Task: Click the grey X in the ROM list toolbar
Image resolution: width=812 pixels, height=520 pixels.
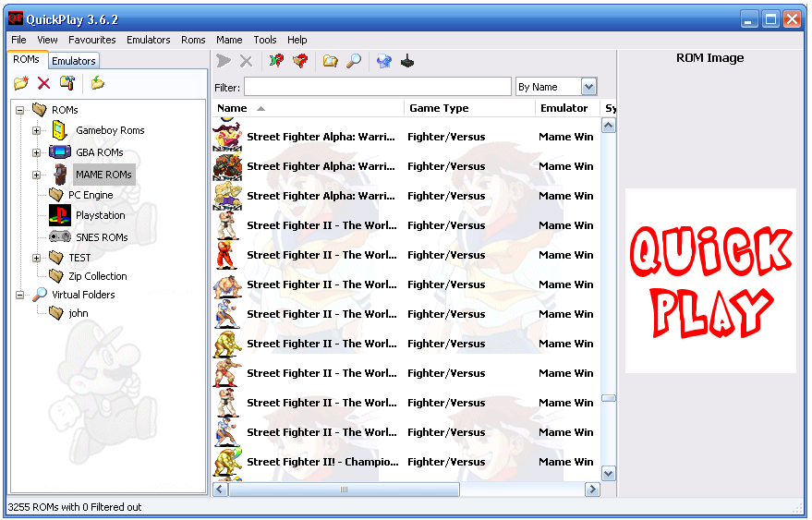Action: [x=246, y=61]
